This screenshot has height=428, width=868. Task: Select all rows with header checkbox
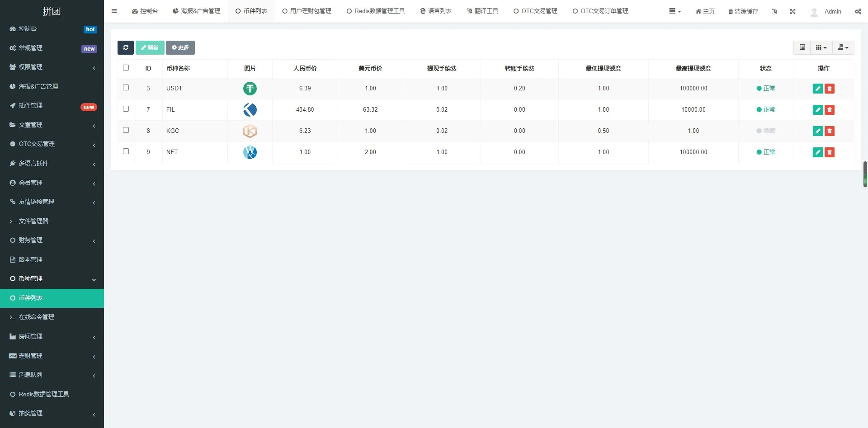tap(126, 68)
